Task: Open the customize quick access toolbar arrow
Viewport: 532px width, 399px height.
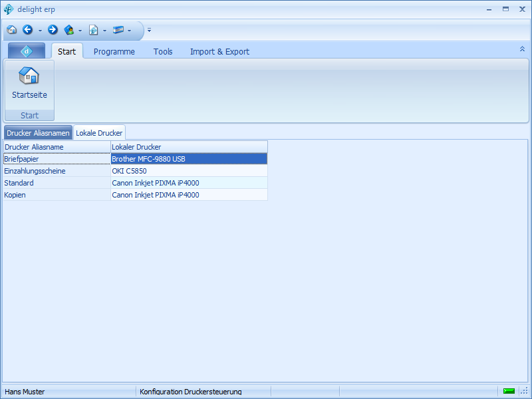Action: click(x=150, y=31)
